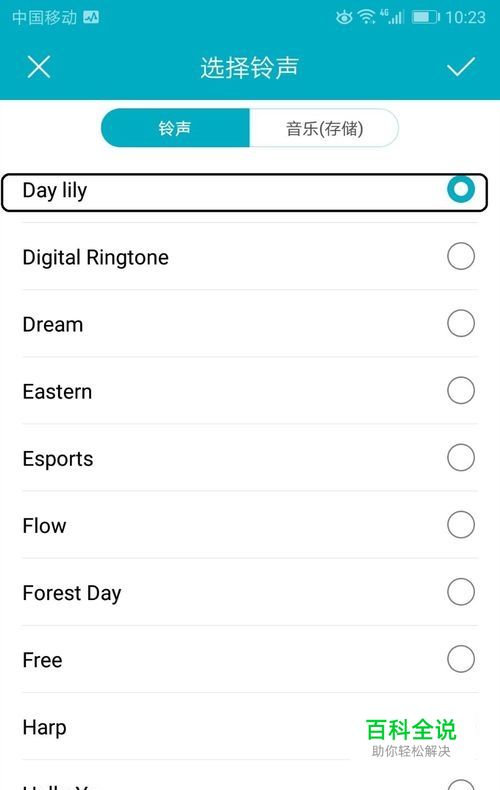This screenshot has height=790, width=500.
Task: Select the Dream radio button
Action: 461,323
